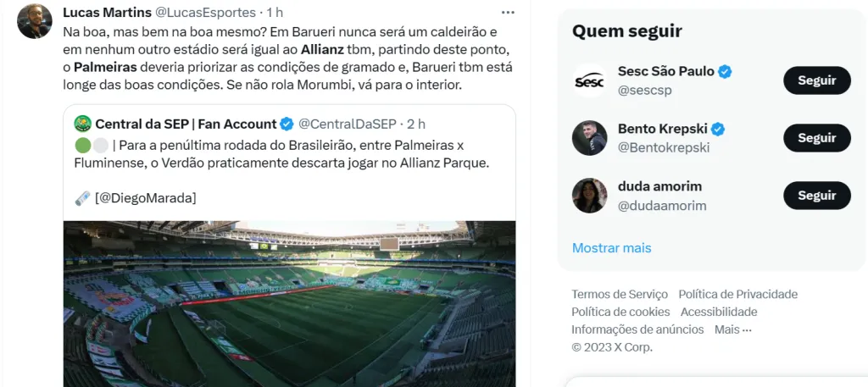868x387 pixels.
Task: Follow Sesc São Paulo with Seguir
Action: coord(816,80)
